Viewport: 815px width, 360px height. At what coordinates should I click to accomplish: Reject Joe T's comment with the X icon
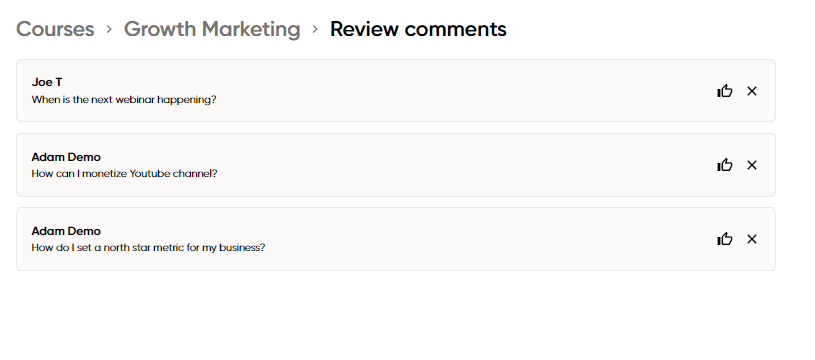coord(752,91)
